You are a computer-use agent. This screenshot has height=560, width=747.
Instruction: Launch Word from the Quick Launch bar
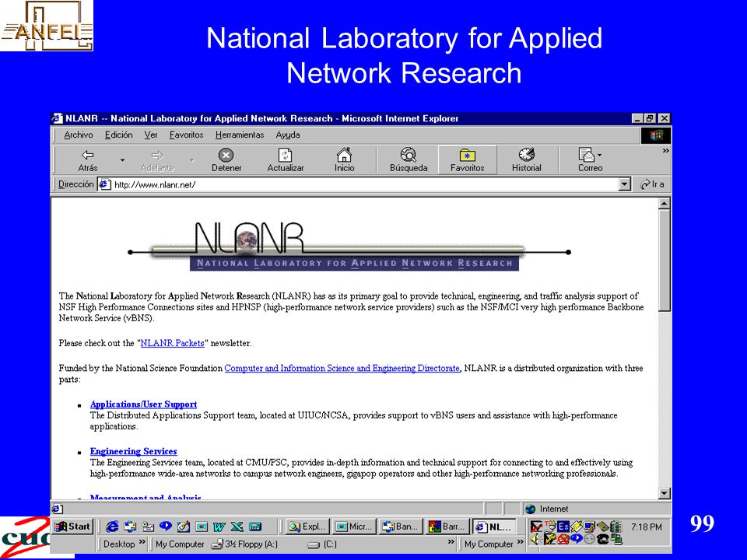click(x=219, y=527)
